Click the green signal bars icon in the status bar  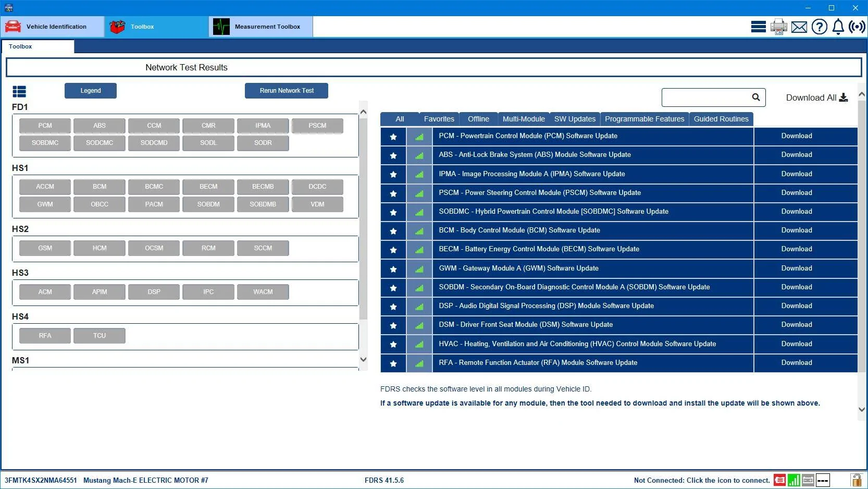(794, 480)
